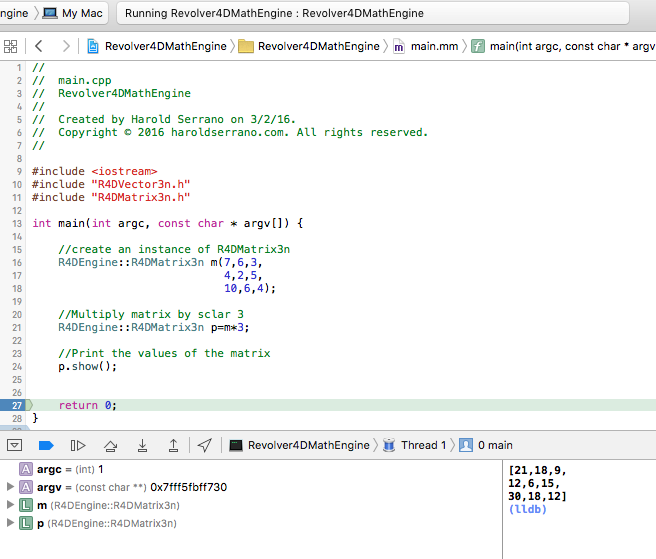Toggle breakpoints activation button

[46, 445]
